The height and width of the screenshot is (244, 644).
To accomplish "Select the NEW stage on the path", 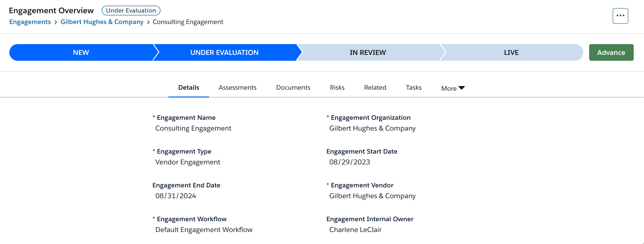I will coord(80,52).
